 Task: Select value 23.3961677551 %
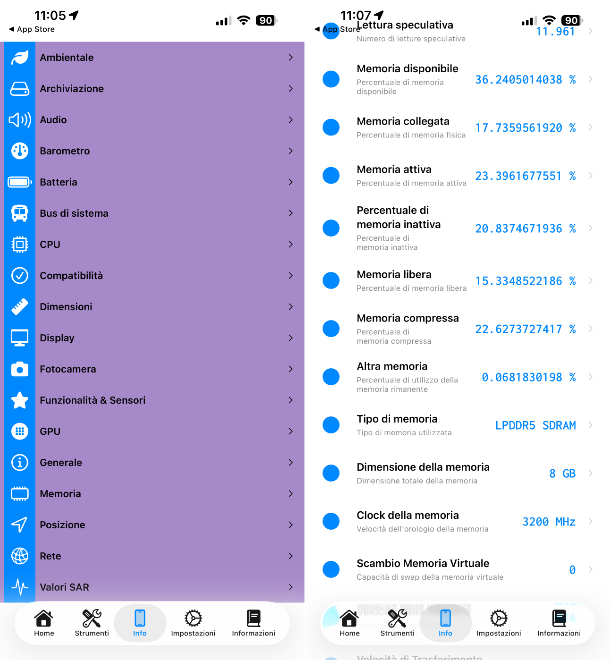pyautogui.click(x=525, y=176)
